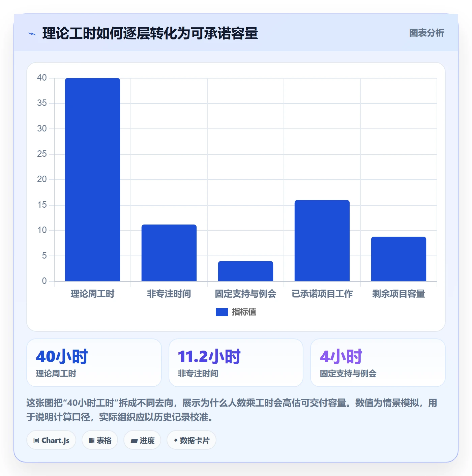Image resolution: width=472 pixels, height=476 pixels.
Task: Click the 数据卡片 tag chip
Action: point(191,440)
